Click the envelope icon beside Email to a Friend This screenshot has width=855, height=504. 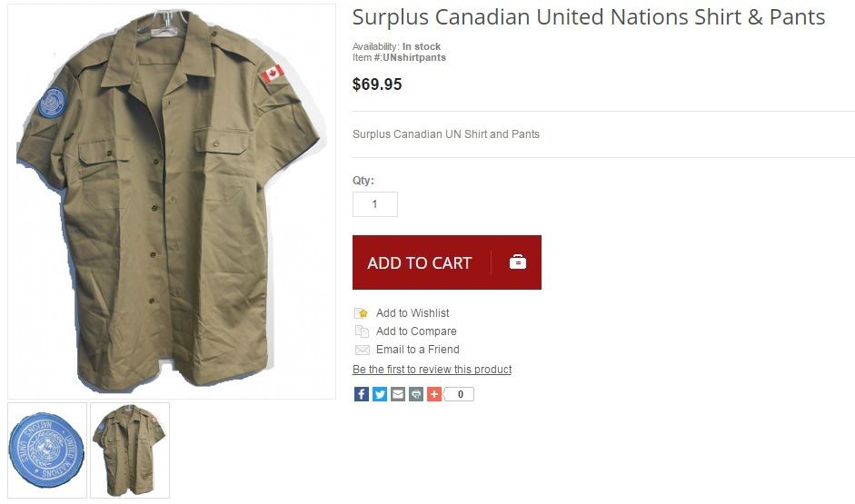click(362, 350)
